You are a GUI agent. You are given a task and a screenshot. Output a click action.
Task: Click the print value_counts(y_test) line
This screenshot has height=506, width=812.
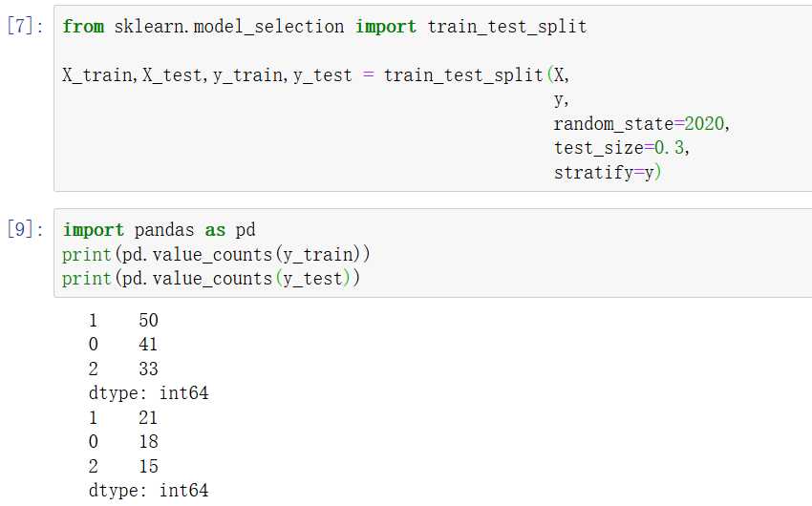pyautogui.click(x=210, y=279)
